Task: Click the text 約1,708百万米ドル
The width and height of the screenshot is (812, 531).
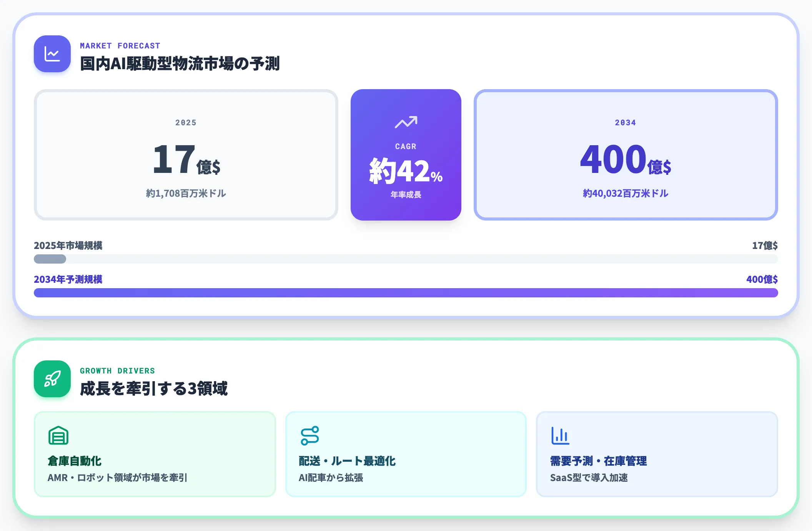Action: 186,193
